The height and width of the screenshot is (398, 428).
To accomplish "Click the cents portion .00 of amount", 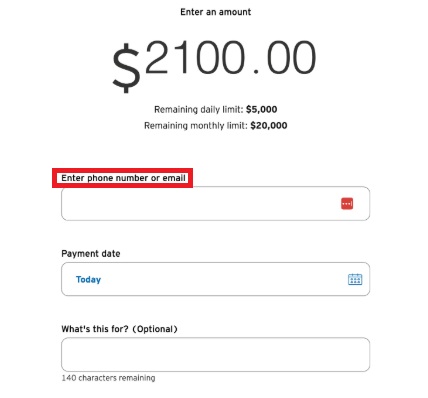I will click(284, 57).
